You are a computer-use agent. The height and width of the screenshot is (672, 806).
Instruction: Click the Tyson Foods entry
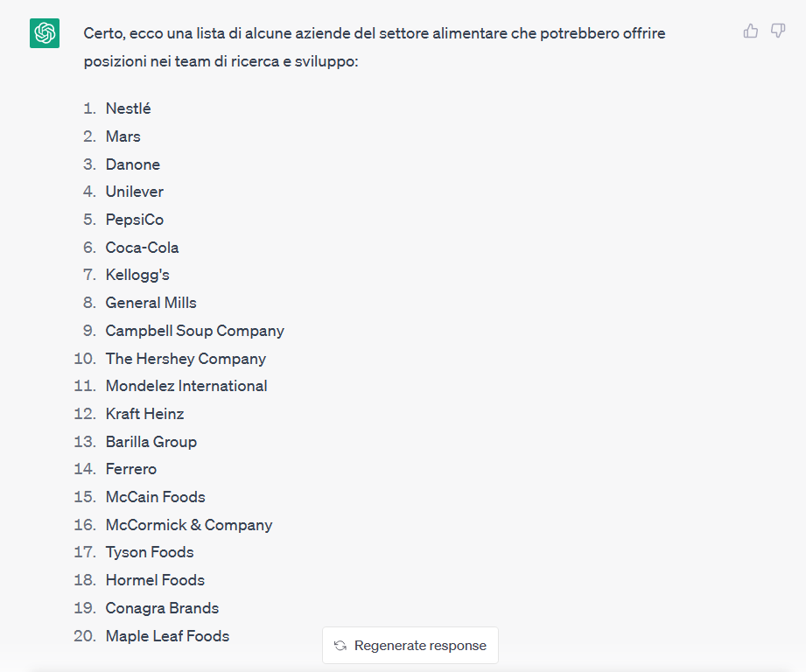point(150,552)
